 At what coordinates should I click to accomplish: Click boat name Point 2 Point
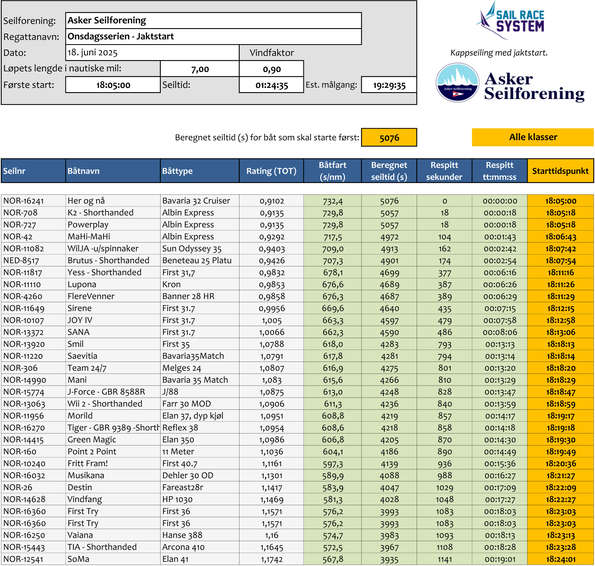pos(92,451)
